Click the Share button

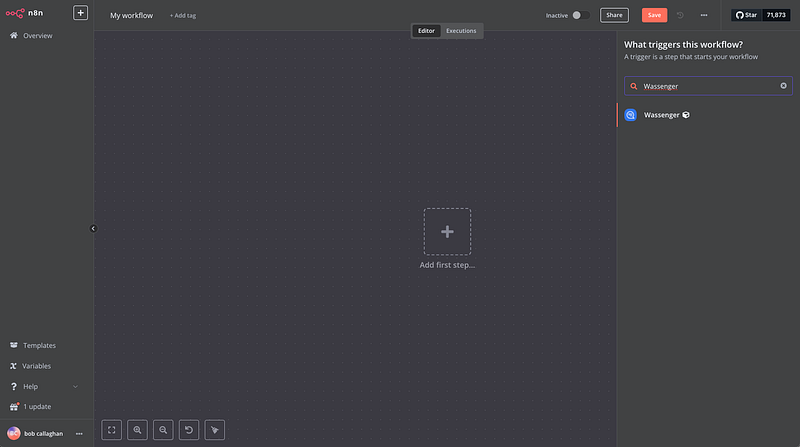pos(614,15)
